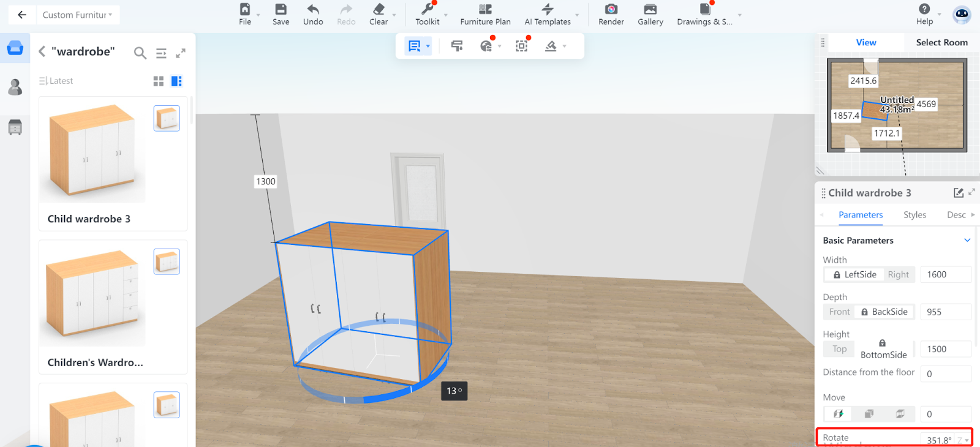Open the Gallery
The image size is (980, 447).
650,14
